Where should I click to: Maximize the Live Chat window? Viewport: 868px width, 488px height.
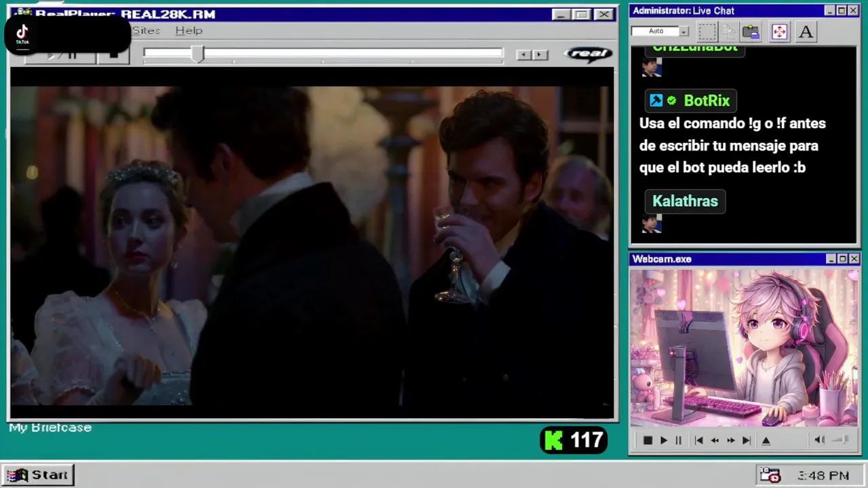point(842,11)
